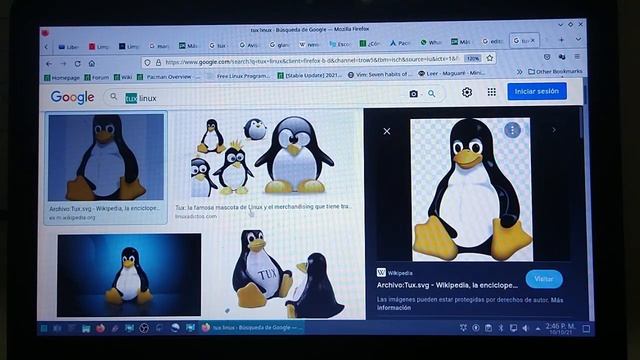The image size is (640, 360).
Task: Switch to the Liber tab
Action: [x=69, y=47]
